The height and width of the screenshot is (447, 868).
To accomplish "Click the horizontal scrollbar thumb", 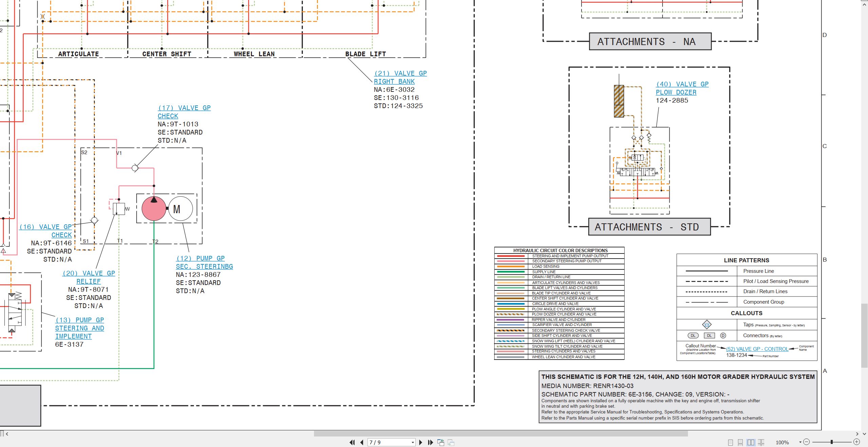I will [x=501, y=434].
